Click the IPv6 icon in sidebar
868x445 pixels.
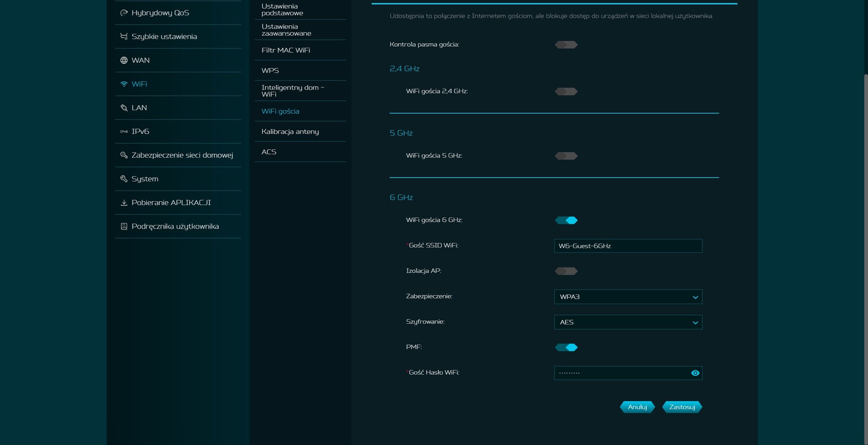[124, 131]
